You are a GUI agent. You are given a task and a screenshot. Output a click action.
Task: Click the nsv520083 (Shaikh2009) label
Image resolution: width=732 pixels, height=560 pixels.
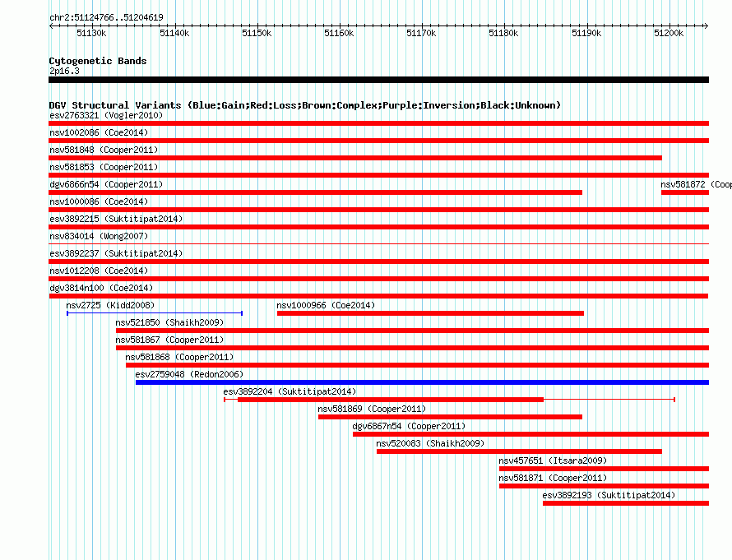coord(430,443)
